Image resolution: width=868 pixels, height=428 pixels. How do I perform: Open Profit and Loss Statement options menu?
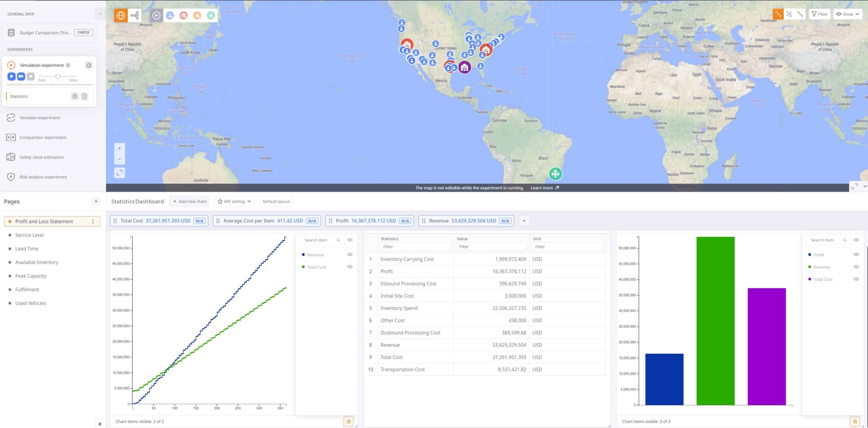[93, 221]
